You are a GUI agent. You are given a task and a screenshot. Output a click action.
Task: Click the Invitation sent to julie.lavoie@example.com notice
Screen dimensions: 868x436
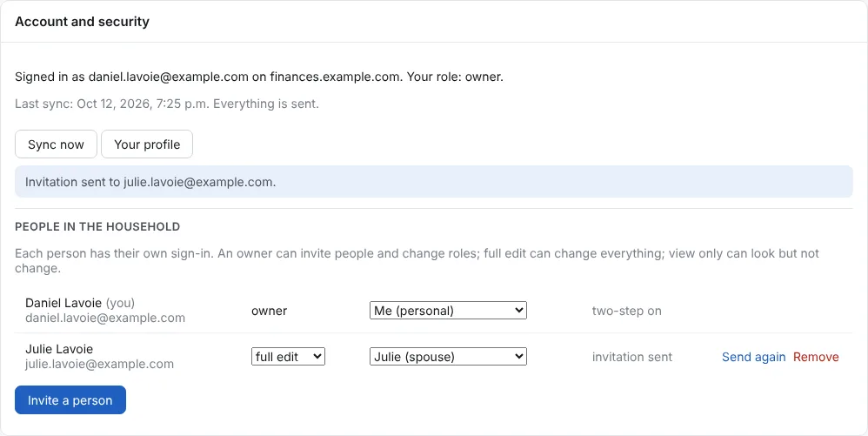point(433,182)
